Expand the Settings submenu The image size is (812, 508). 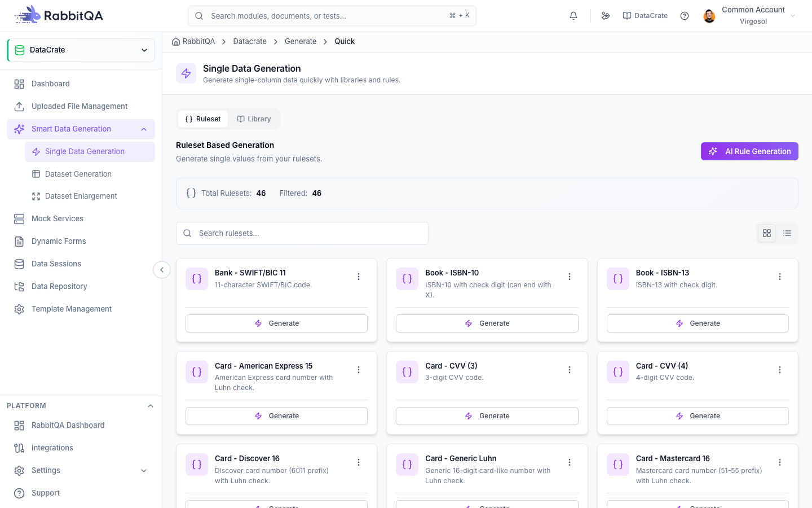[x=144, y=471]
